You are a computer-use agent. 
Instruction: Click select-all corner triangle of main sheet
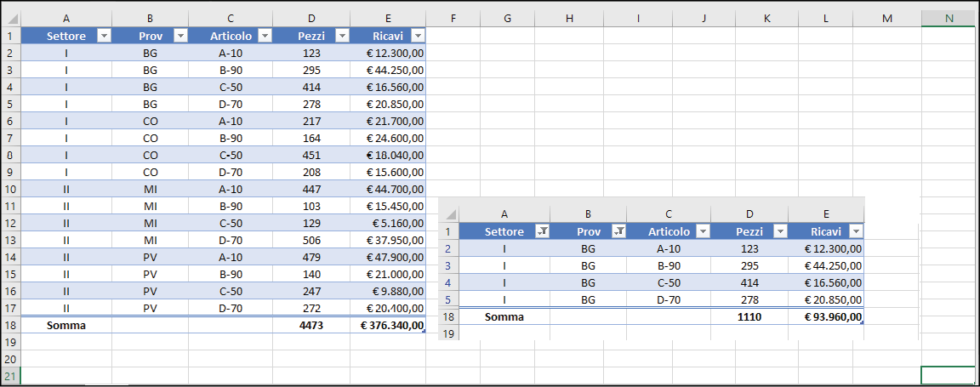point(11,19)
